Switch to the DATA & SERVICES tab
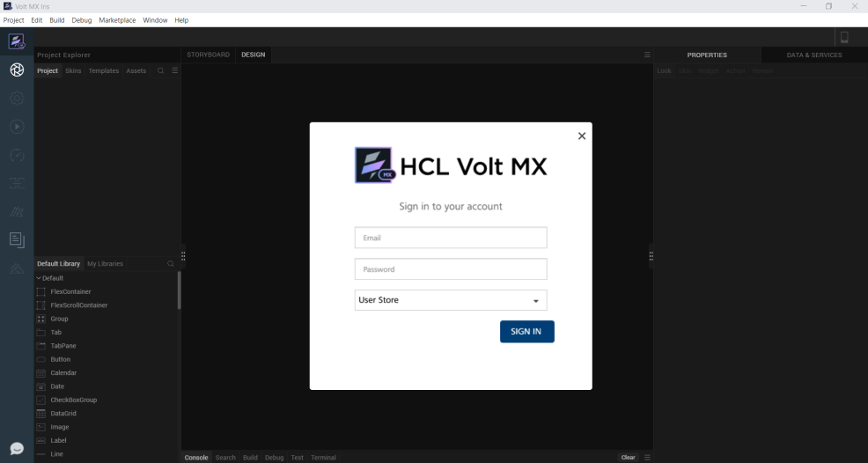This screenshot has width=868, height=463. pyautogui.click(x=814, y=55)
